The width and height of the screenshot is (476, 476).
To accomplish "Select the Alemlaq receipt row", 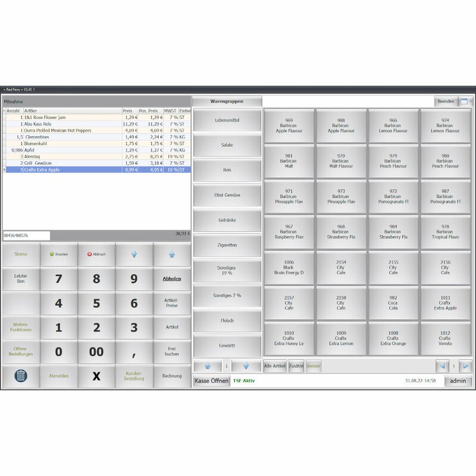I will [97, 156].
